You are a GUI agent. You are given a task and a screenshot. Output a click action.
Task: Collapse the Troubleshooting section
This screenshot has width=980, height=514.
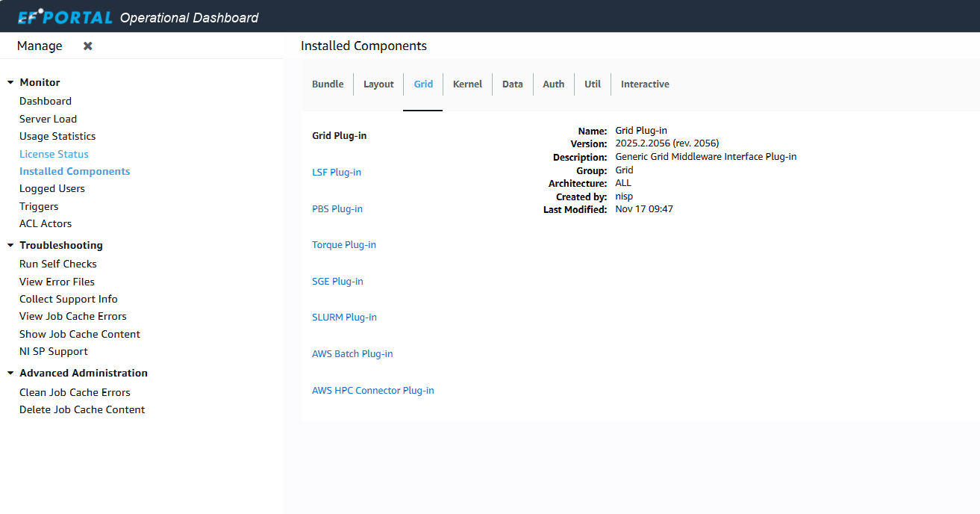click(x=10, y=246)
